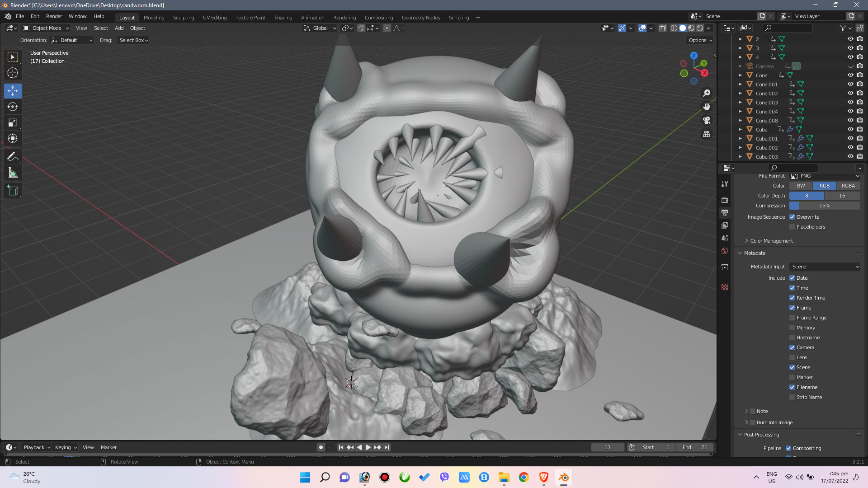Switch orthographic/perspective grid icon
This screenshot has height=488, width=868.
point(707,134)
